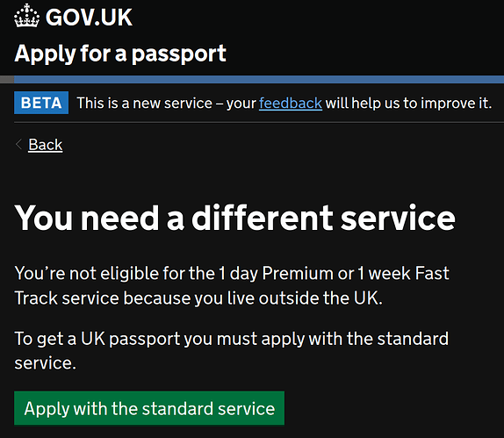This screenshot has width=504, height=438.
Task: Click 'Apply with the standard service' button
Action: [149, 408]
